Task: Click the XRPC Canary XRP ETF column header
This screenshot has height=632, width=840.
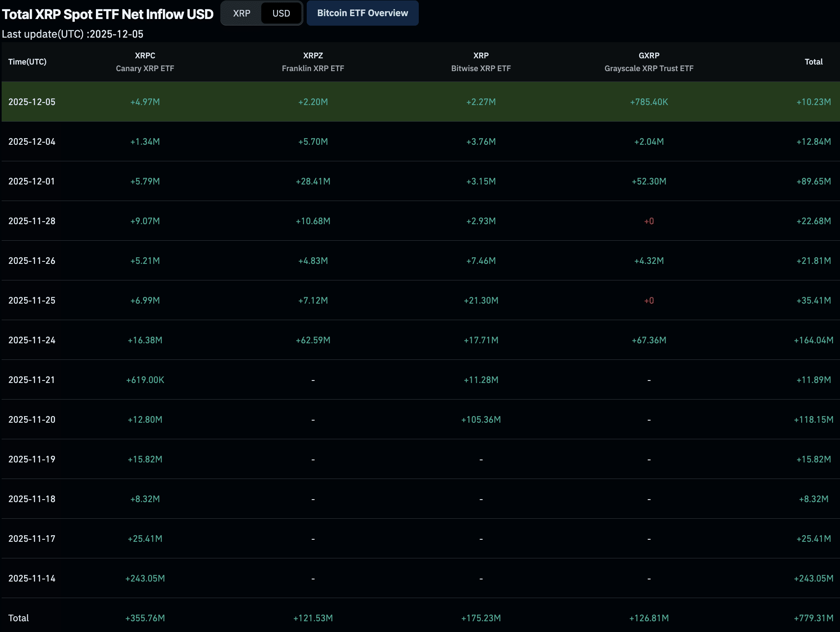Action: coord(144,62)
